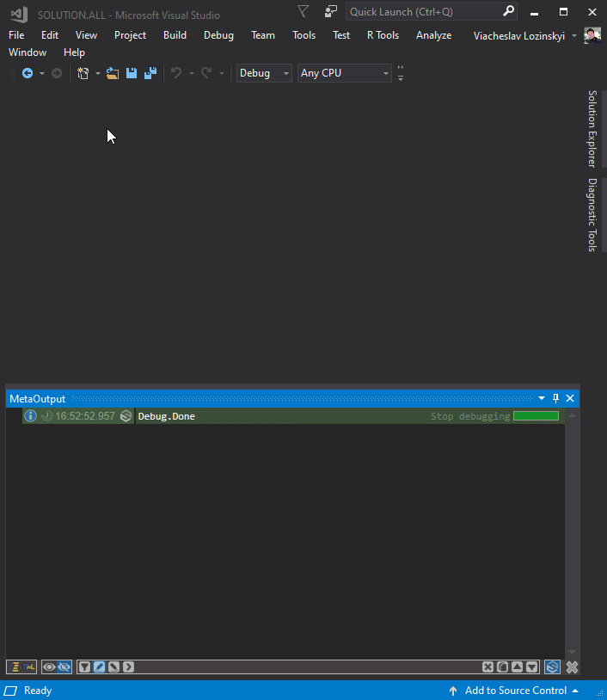Click the New Project toolbar icon
The image size is (607, 700).
83,74
